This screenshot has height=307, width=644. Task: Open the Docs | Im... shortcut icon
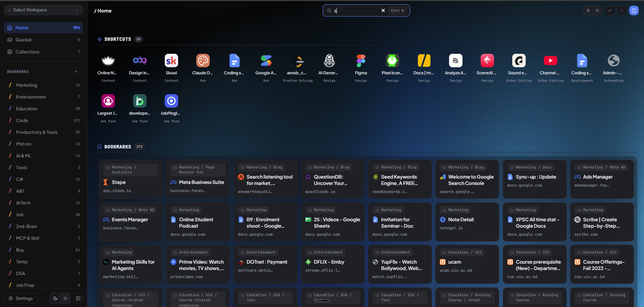(424, 61)
